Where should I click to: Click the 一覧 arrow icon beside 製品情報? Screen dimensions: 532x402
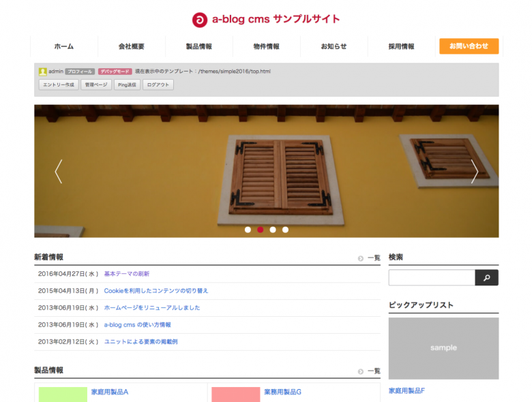click(361, 371)
